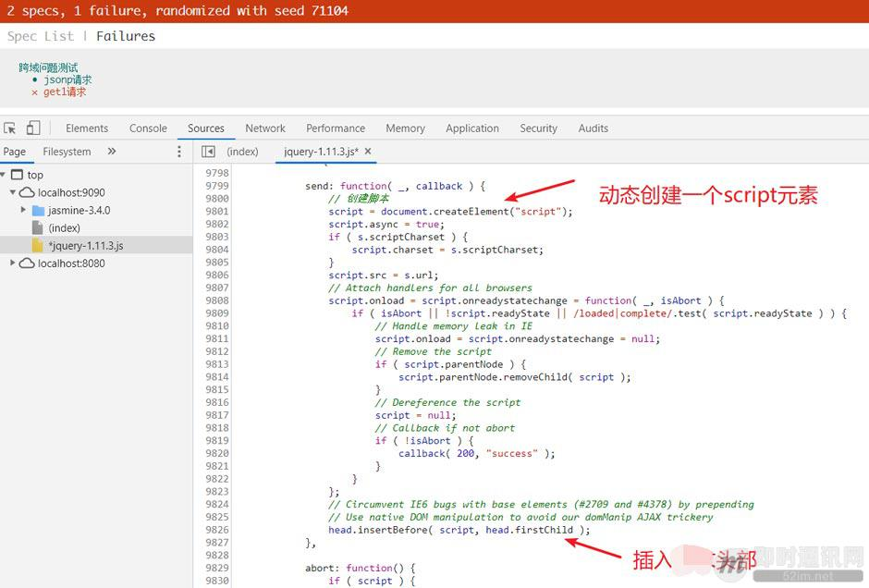Open the Elements panel
Image resolution: width=869 pixels, height=588 pixels.
pos(87,128)
